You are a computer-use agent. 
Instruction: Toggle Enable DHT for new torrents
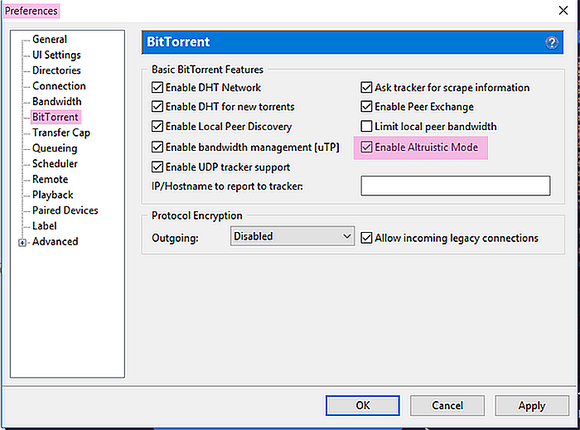[x=157, y=107]
